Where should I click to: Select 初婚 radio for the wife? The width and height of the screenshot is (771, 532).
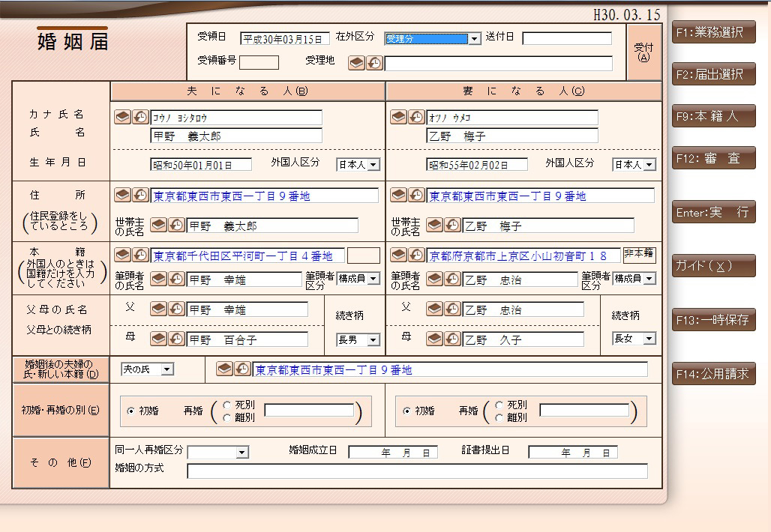(x=406, y=411)
